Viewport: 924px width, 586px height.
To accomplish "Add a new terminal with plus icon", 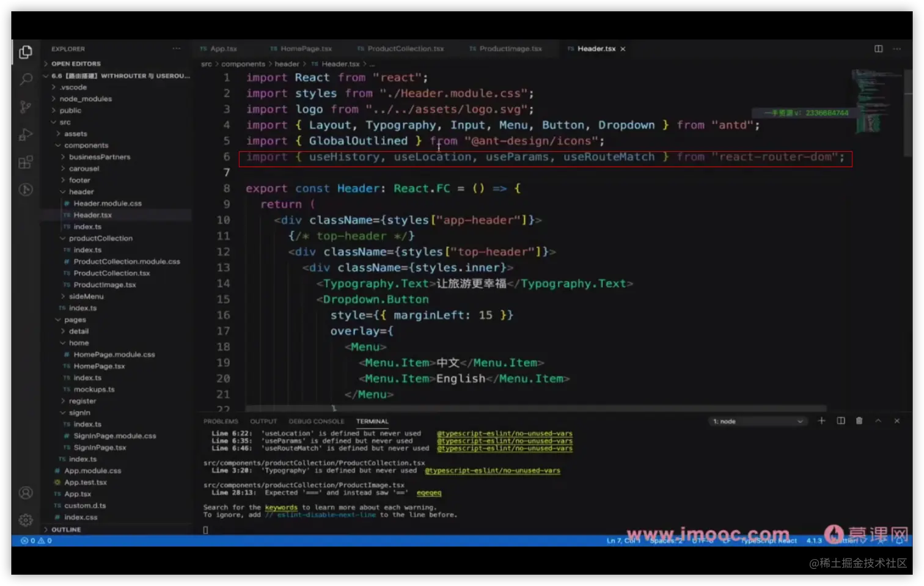I will 821,421.
